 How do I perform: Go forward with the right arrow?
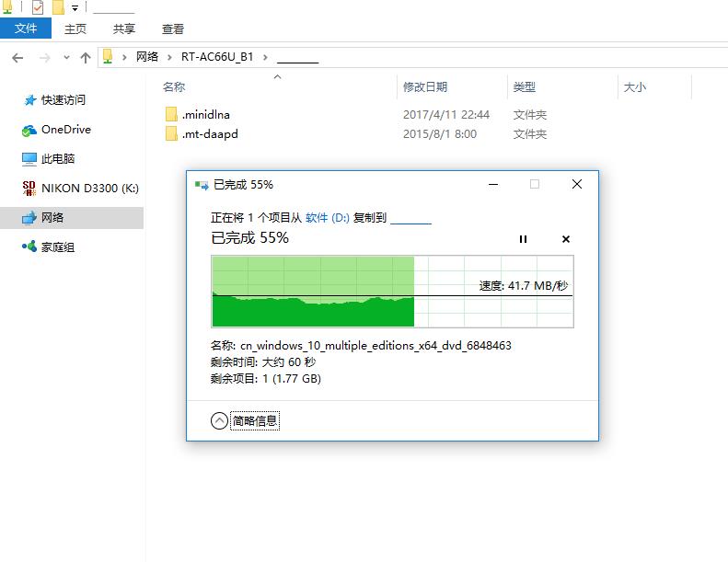click(x=45, y=58)
